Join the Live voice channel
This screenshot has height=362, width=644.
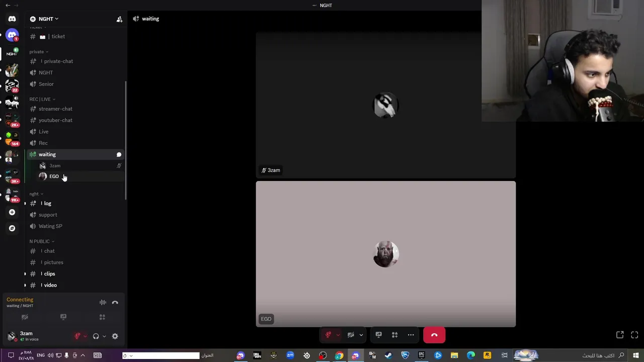point(75,132)
